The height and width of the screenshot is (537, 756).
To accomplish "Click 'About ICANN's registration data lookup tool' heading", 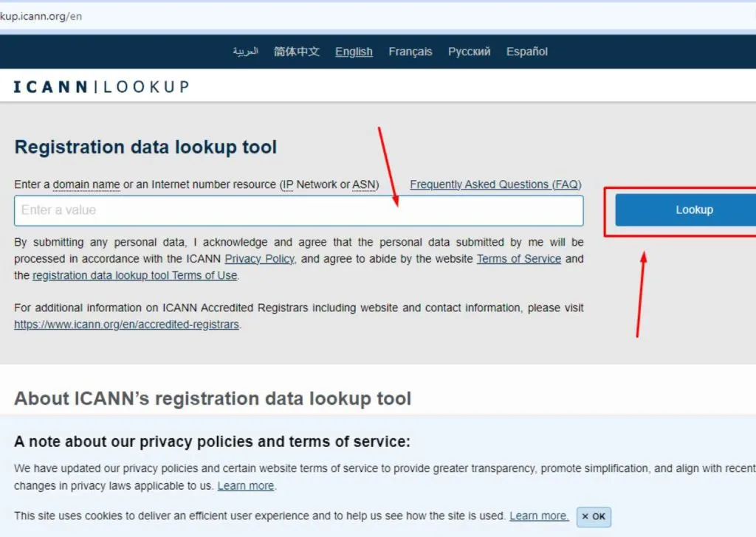I will [213, 399].
